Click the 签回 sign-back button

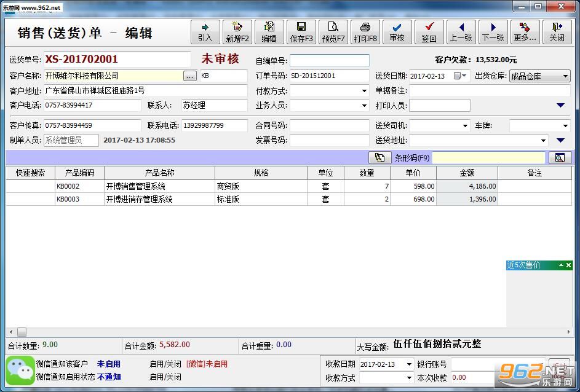click(429, 32)
